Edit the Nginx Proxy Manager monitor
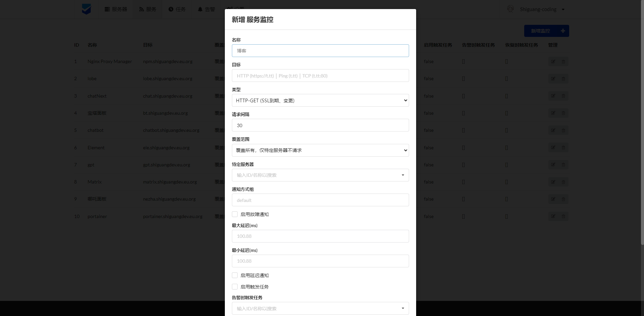The image size is (644, 316). [x=553, y=62]
